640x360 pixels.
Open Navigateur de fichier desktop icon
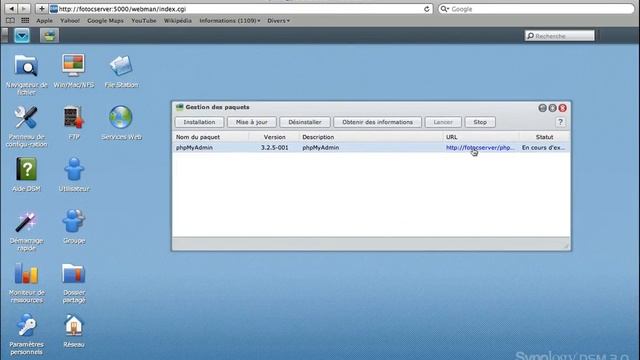pyautogui.click(x=26, y=67)
